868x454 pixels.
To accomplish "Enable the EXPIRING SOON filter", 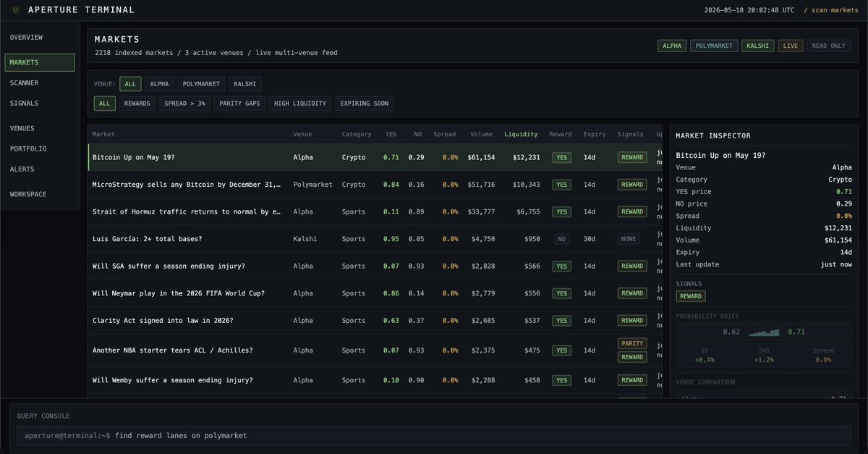I will (x=364, y=104).
